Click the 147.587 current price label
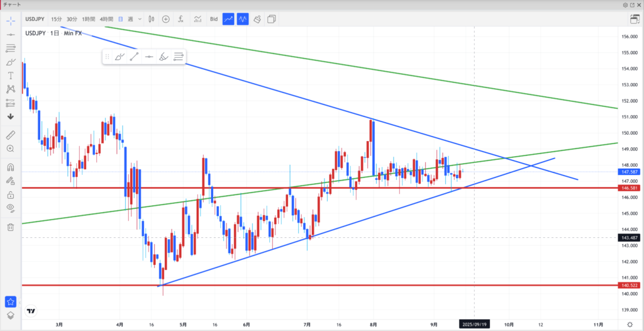This screenshot has width=644, height=331. (630, 172)
